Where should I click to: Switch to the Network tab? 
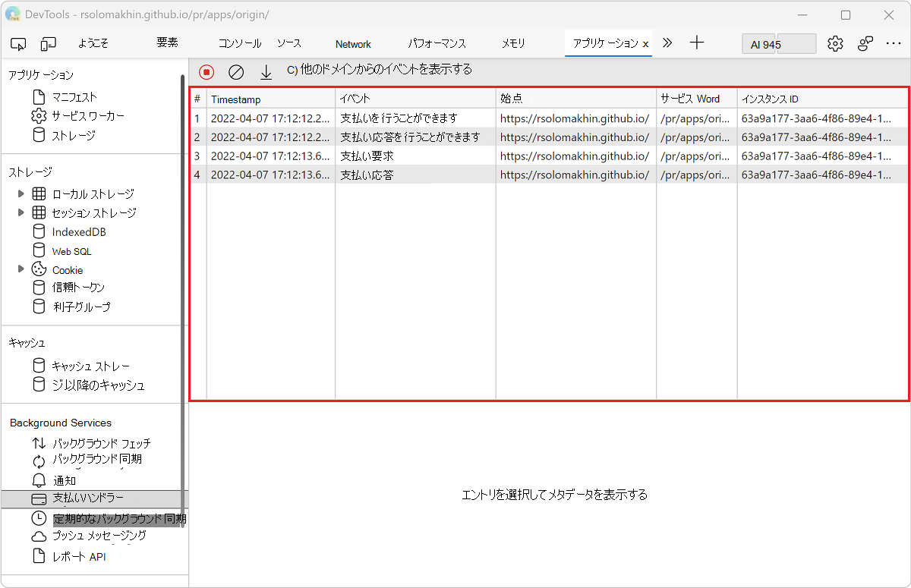click(353, 44)
